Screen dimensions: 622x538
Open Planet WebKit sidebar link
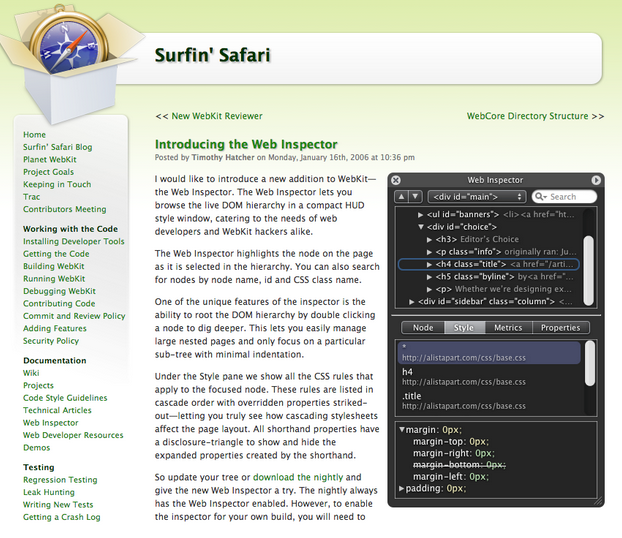(50, 159)
